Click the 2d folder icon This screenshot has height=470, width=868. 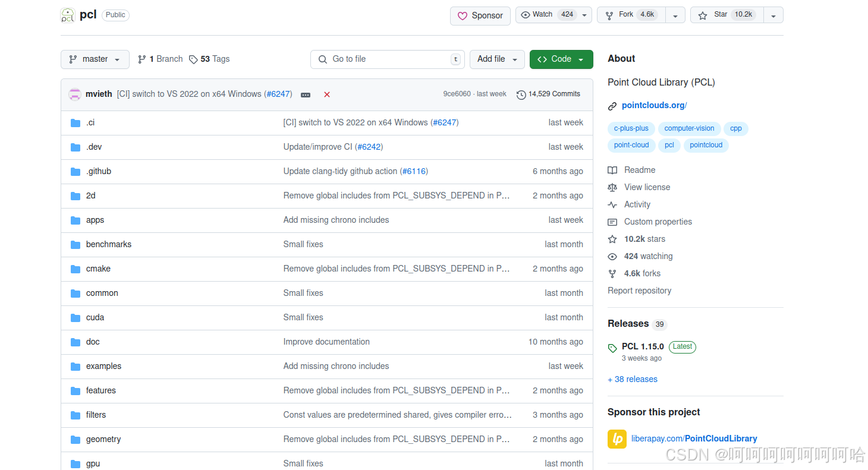pos(76,195)
